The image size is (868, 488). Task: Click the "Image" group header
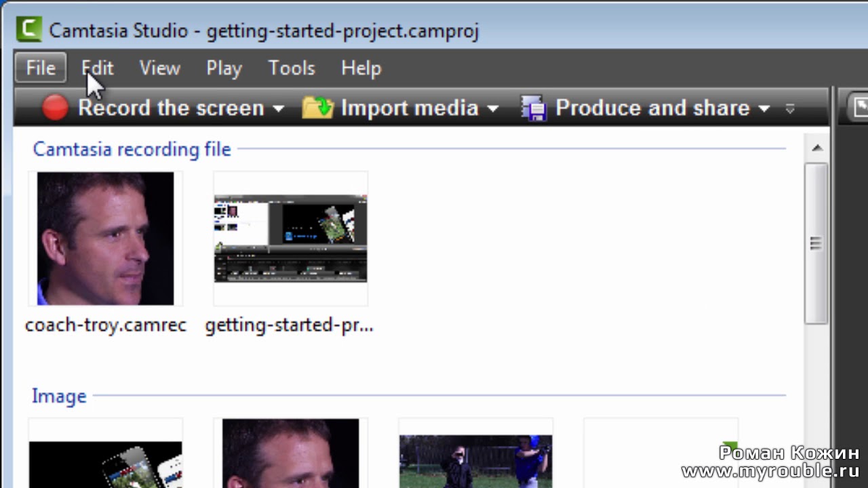click(59, 396)
